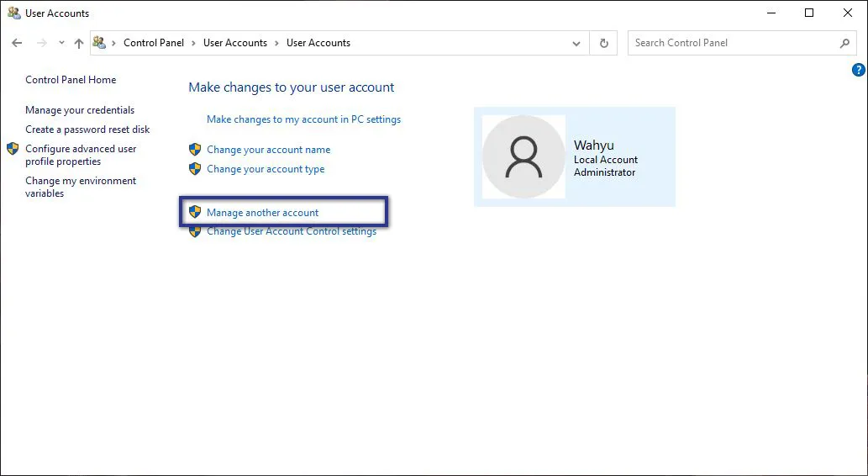The height and width of the screenshot is (476, 868).
Task: Open the recent locations dropdown arrow
Action: [61, 43]
